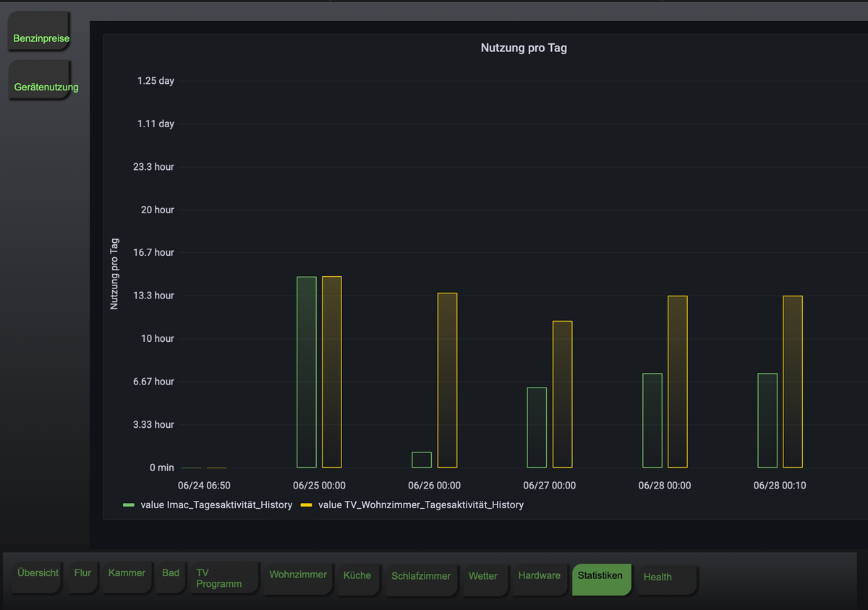Image resolution: width=868 pixels, height=610 pixels.
Task: Switch to the Wetter tab
Action: tap(483, 577)
